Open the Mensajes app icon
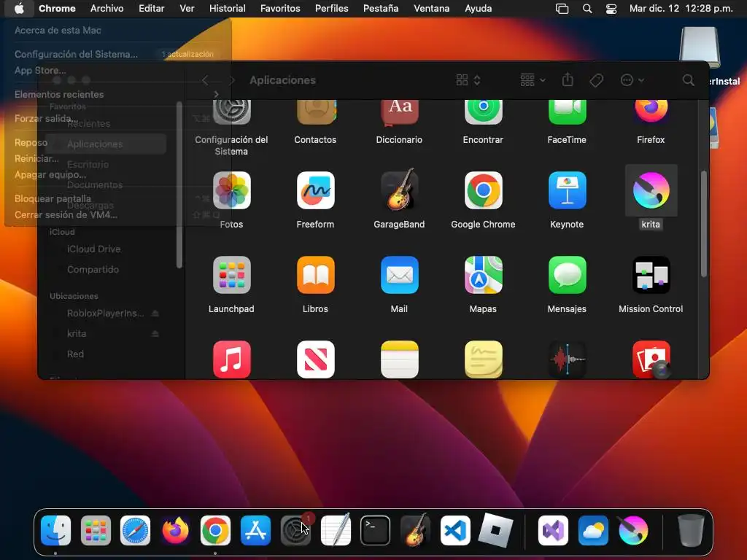The height and width of the screenshot is (560, 747). click(x=567, y=275)
